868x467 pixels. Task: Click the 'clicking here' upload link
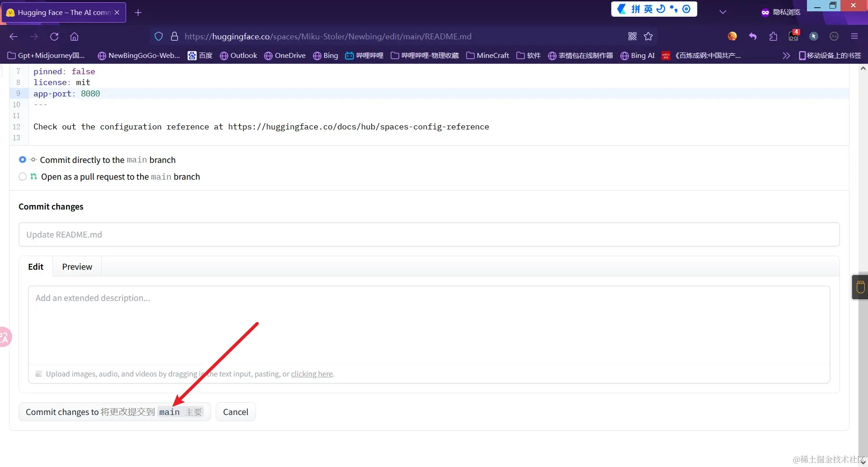(312, 374)
